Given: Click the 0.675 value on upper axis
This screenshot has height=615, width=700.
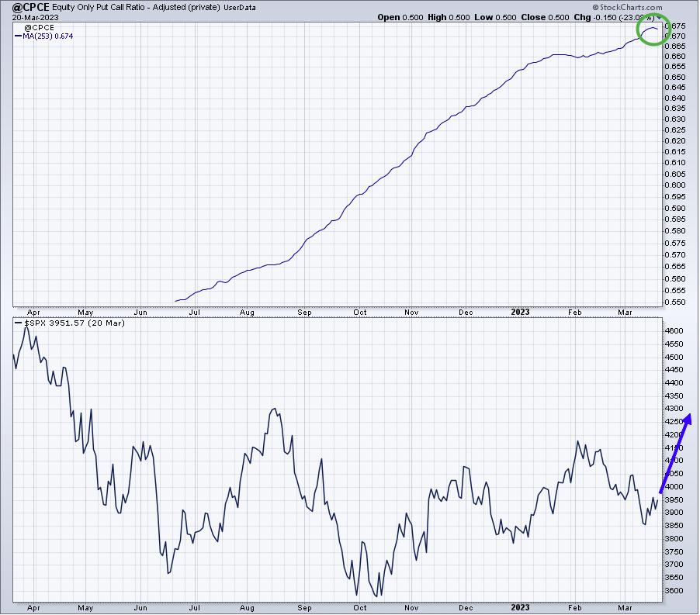Looking at the screenshot, I should pyautogui.click(x=677, y=26).
